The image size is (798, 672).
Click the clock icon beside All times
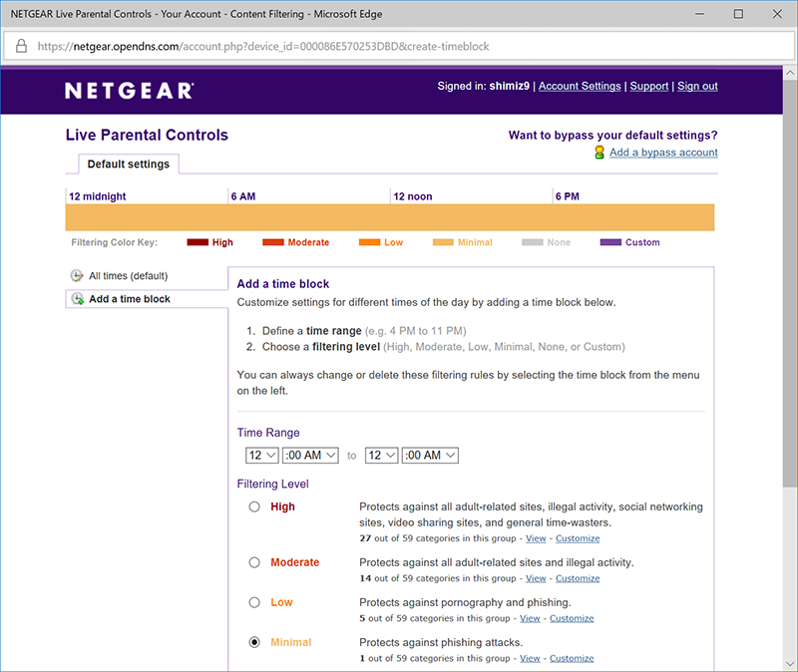pos(77,276)
